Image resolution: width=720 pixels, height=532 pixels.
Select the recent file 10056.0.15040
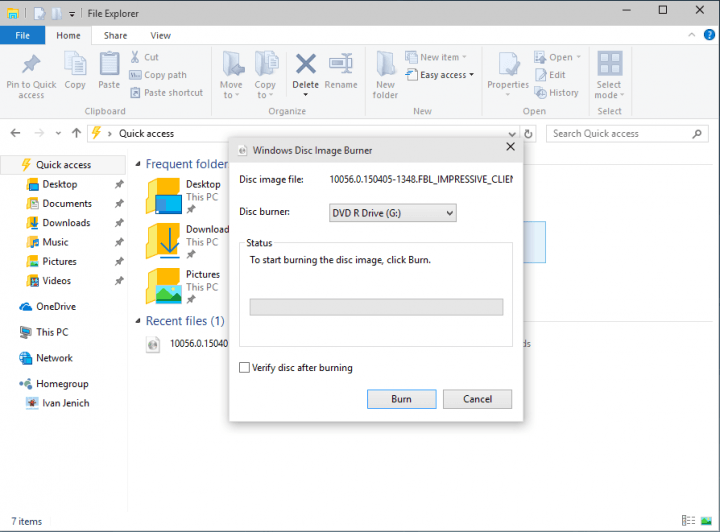(187, 344)
